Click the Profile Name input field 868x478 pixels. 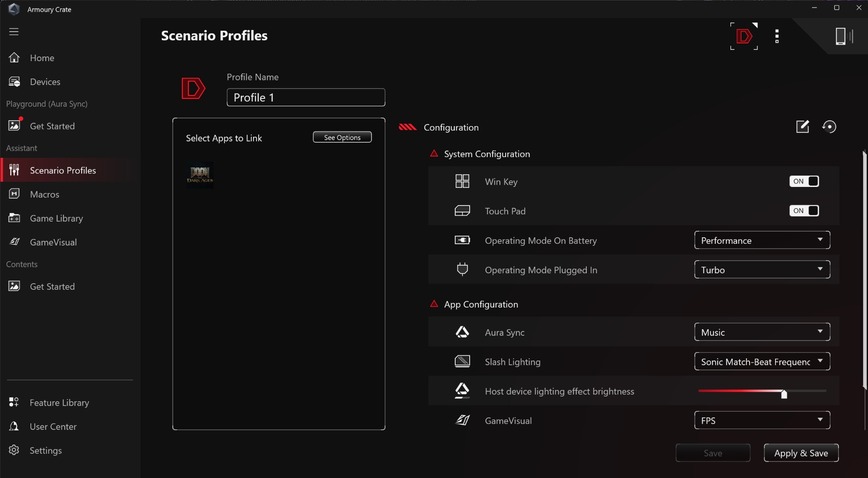pos(306,98)
